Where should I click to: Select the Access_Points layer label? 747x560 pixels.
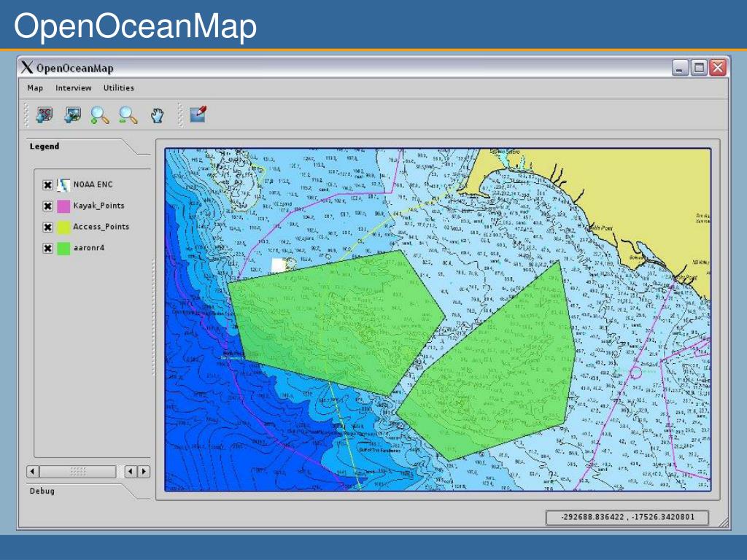click(x=101, y=227)
